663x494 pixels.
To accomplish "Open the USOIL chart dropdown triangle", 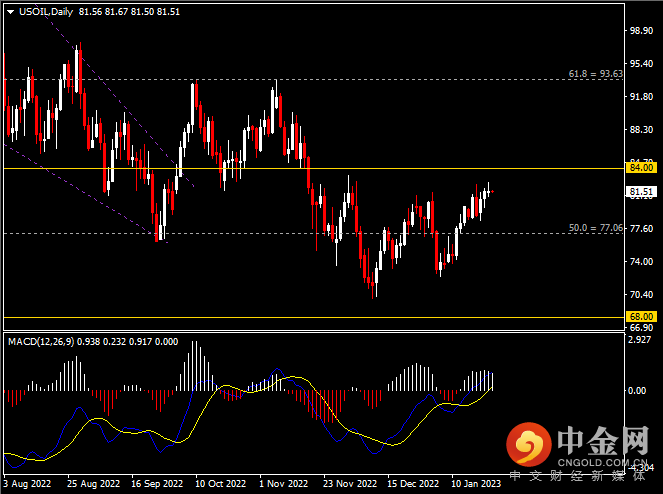I will [x=11, y=12].
